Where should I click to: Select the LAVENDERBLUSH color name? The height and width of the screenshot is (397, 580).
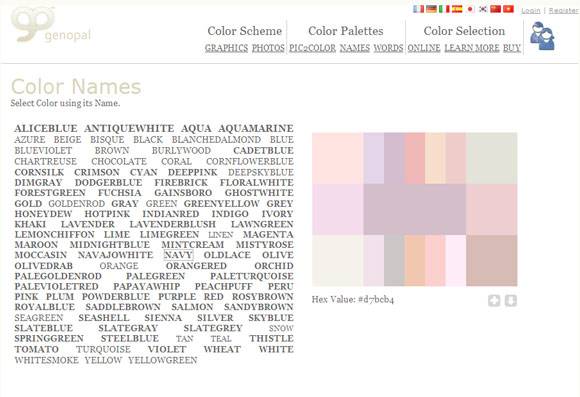tap(173, 225)
